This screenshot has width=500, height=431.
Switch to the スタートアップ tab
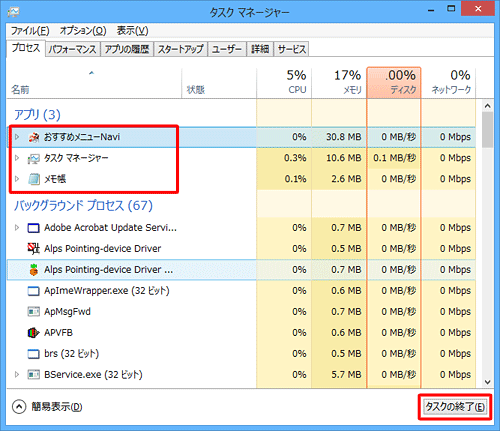[180, 49]
